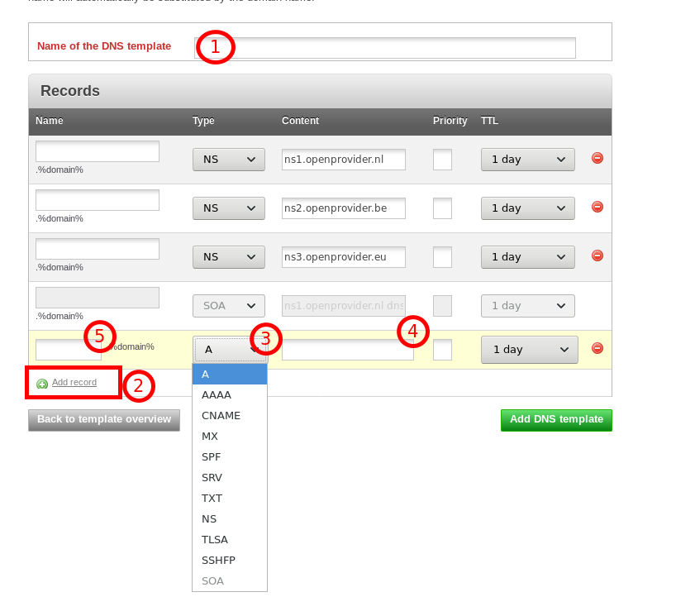Image resolution: width=676 pixels, height=616 pixels.
Task: Click the Name column header
Action: (49, 121)
